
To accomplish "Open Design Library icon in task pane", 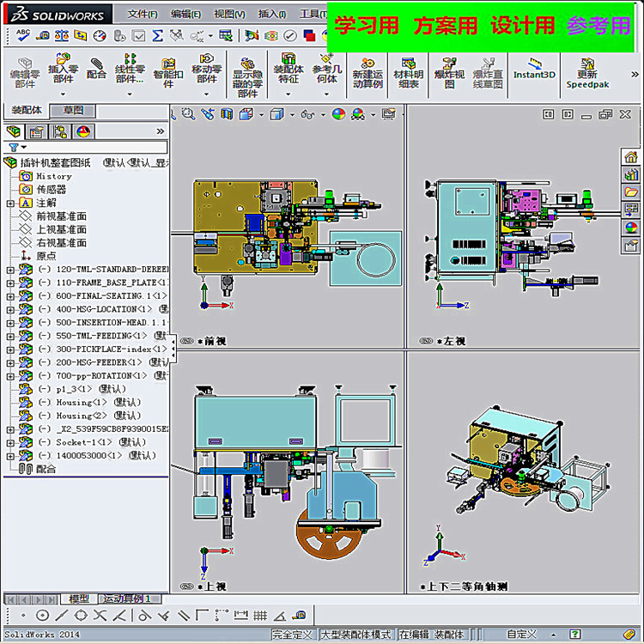I will [631, 174].
